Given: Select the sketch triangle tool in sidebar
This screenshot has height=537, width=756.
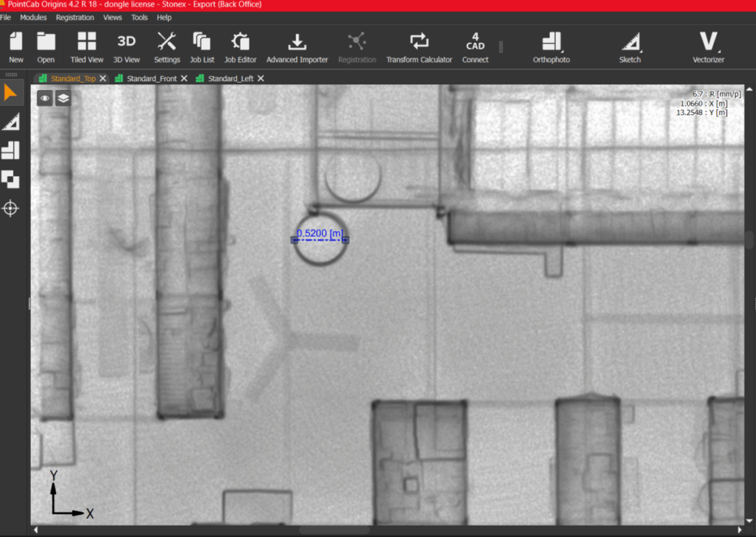Looking at the screenshot, I should click(x=11, y=122).
